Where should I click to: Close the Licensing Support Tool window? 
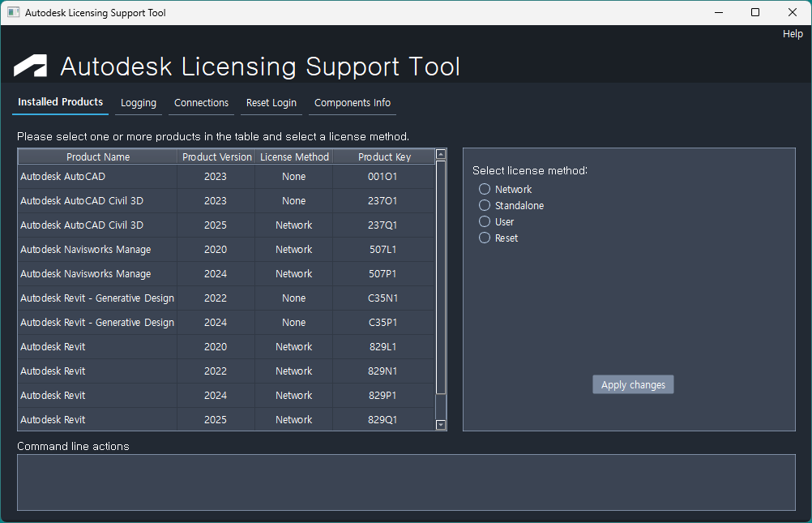point(793,12)
